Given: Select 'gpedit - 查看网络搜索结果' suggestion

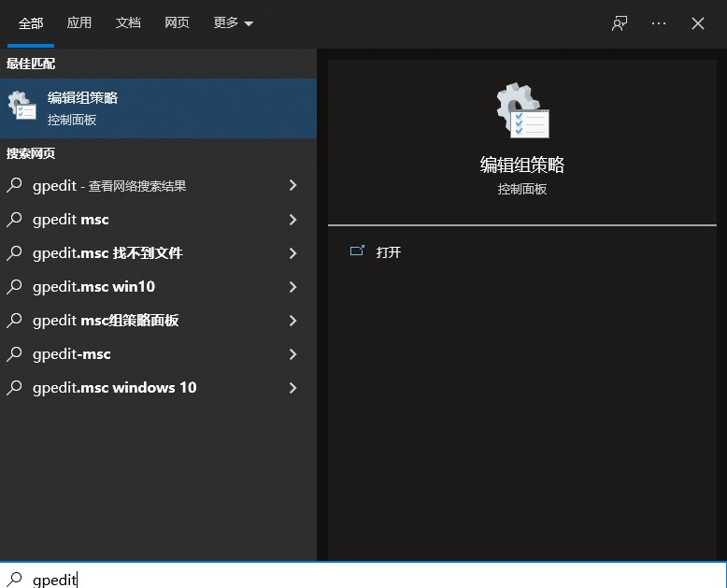Looking at the screenshot, I should 158,185.
